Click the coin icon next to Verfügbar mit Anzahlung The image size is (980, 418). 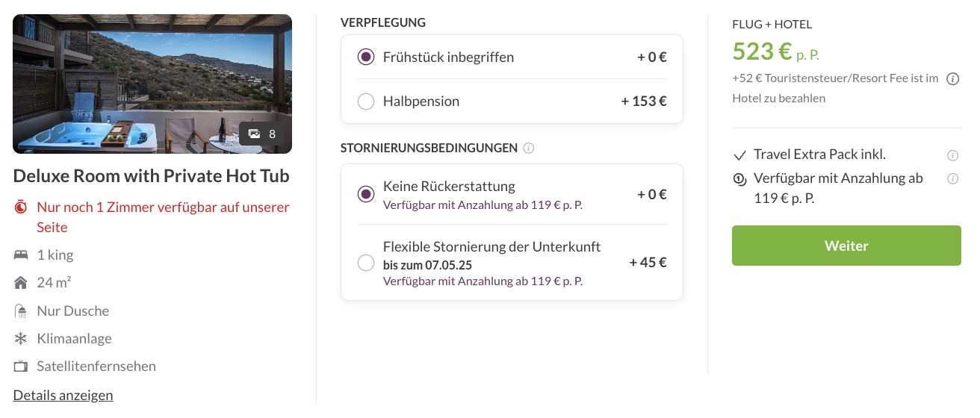[740, 179]
